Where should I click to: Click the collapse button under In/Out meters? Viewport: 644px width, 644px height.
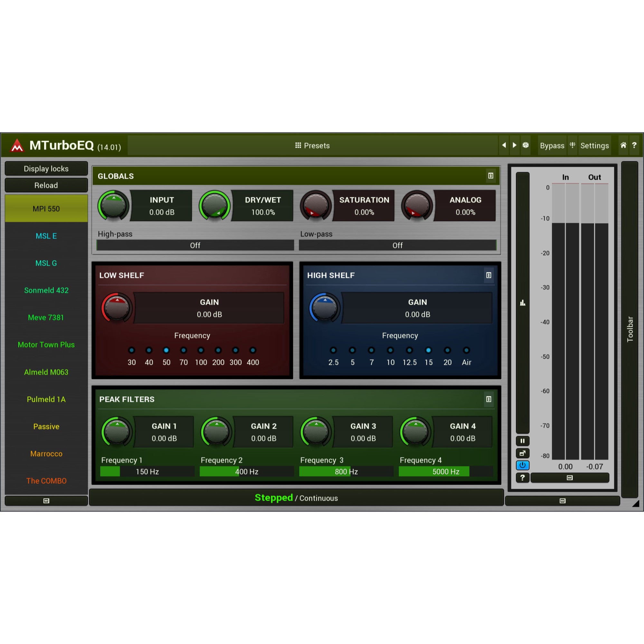[x=570, y=478]
